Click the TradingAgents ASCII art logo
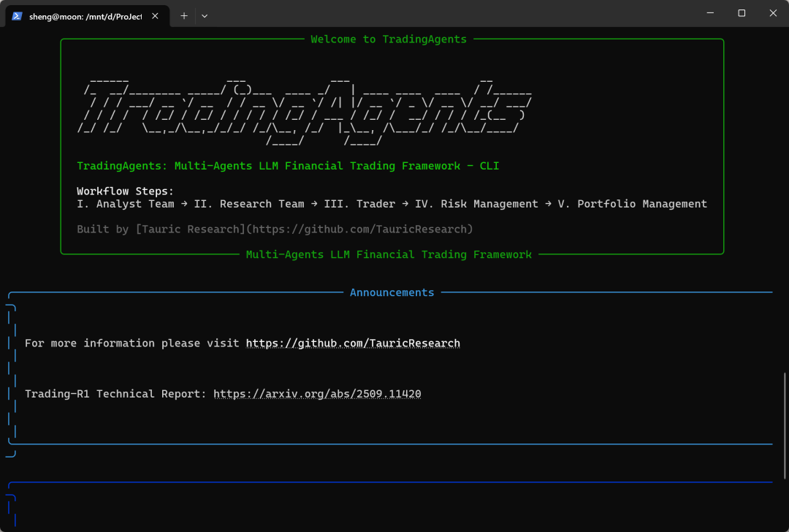The image size is (789, 532). (305, 113)
